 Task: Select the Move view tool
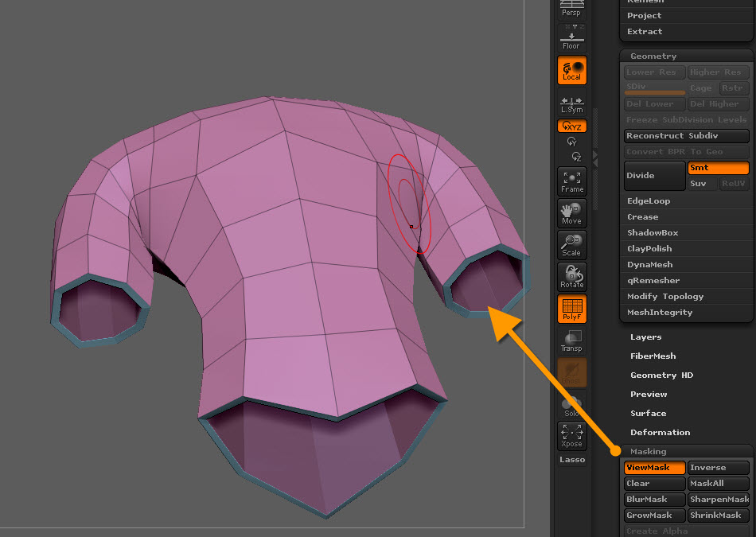click(x=572, y=213)
